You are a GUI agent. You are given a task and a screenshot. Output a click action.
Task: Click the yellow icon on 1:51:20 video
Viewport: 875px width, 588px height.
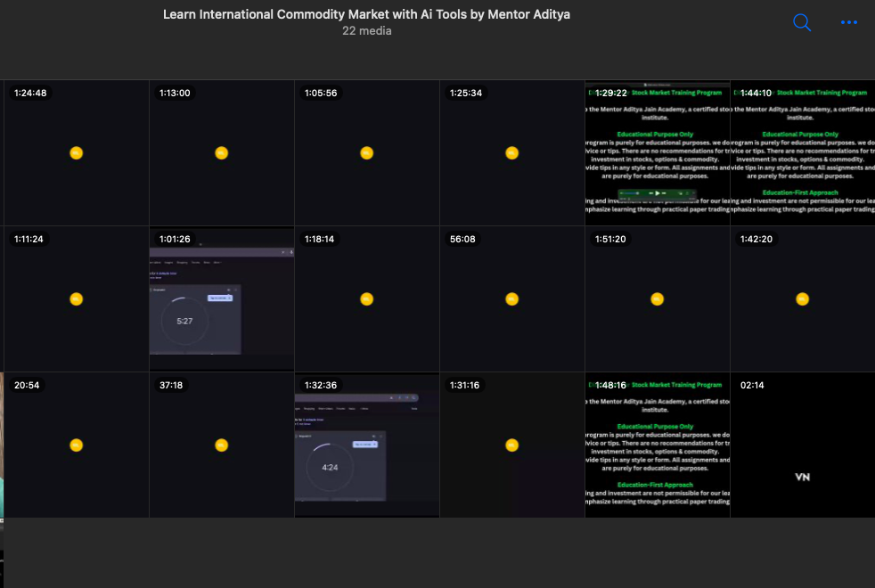[657, 299]
